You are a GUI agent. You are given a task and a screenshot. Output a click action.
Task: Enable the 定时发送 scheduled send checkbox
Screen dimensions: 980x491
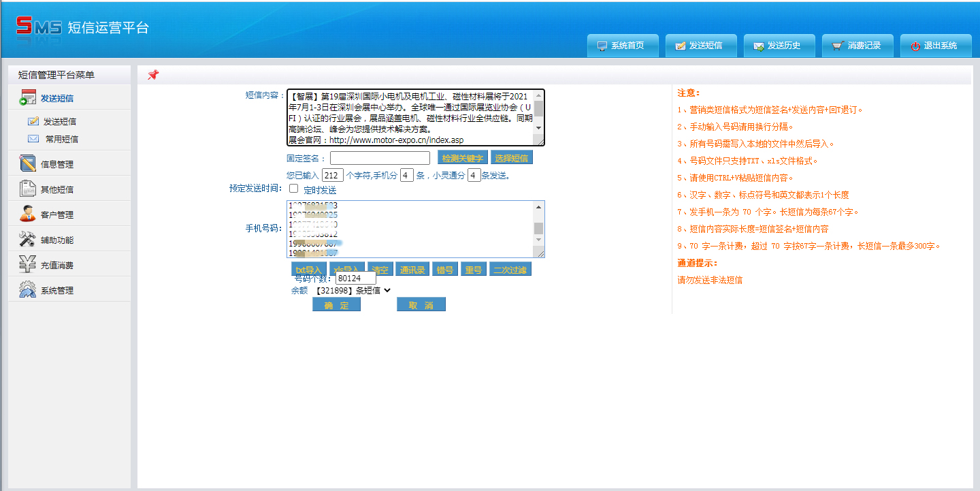[294, 189]
